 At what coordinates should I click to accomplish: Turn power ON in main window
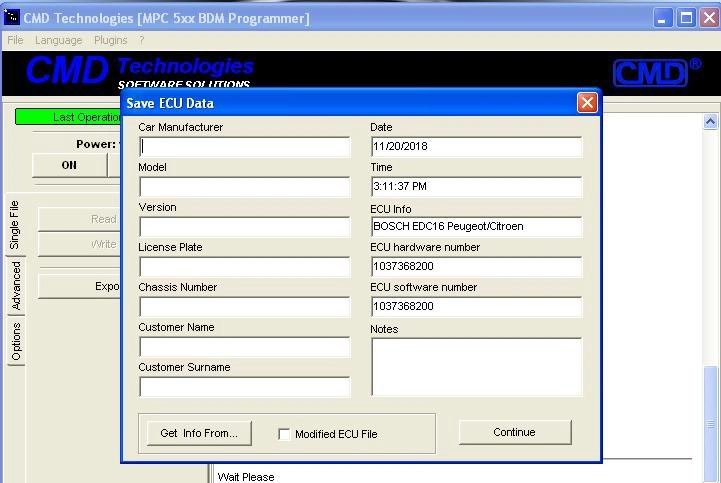pos(69,165)
